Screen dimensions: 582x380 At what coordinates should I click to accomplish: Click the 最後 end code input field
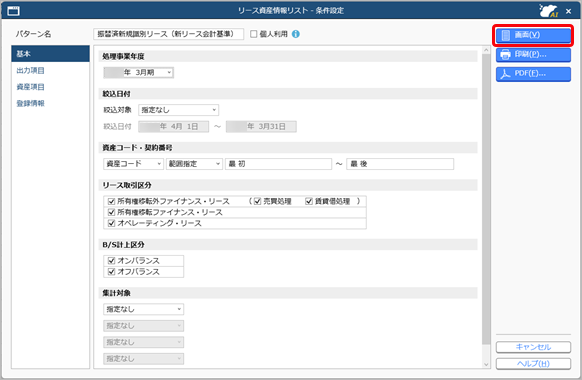click(400, 164)
